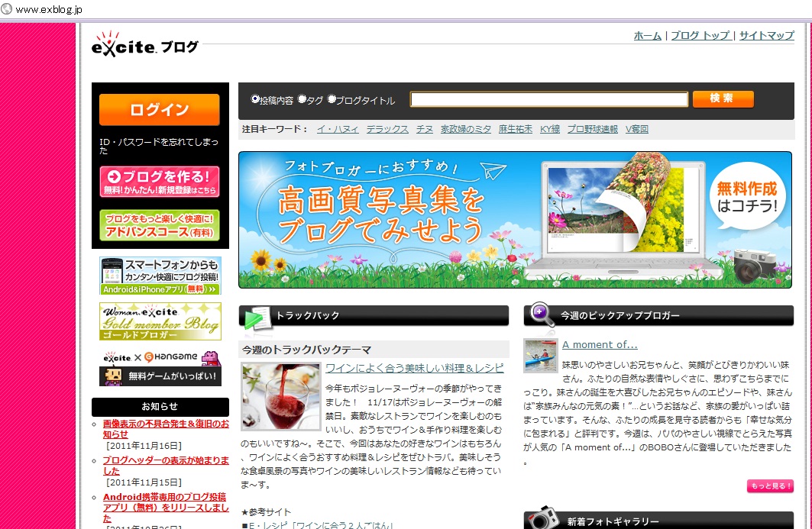Click keyword V奪回
Image resolution: width=812 pixels, height=529 pixels.
pyautogui.click(x=637, y=129)
